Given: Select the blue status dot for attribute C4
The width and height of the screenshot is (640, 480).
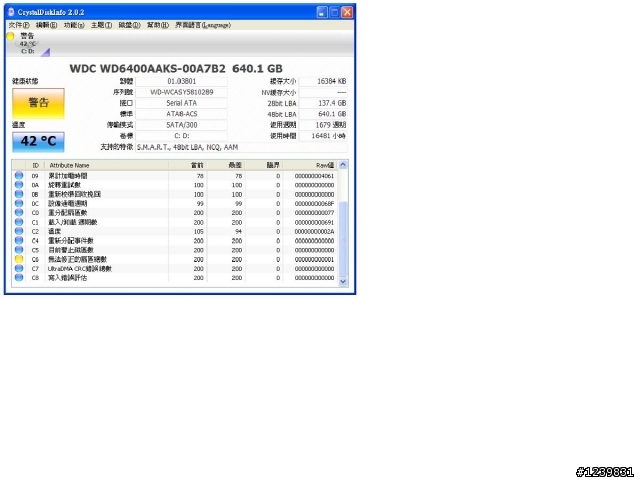Looking at the screenshot, I should [19, 240].
